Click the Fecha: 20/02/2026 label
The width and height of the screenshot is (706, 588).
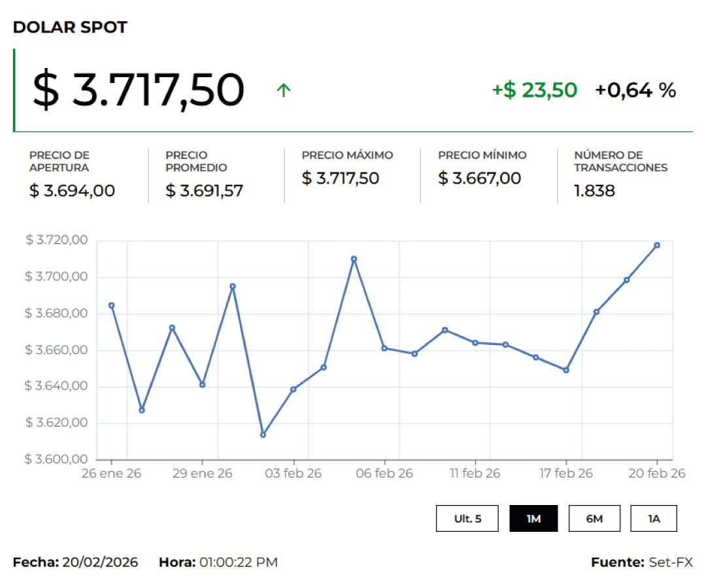pyautogui.click(x=77, y=562)
